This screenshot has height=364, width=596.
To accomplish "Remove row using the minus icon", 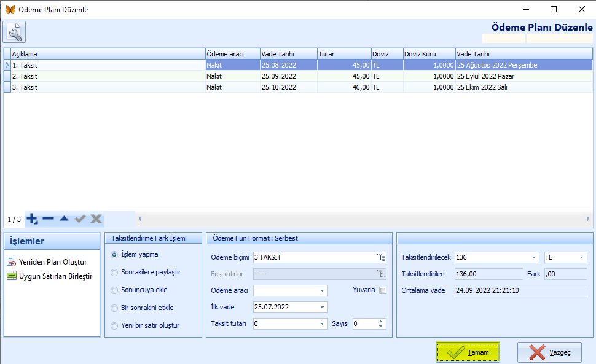I will (49, 219).
